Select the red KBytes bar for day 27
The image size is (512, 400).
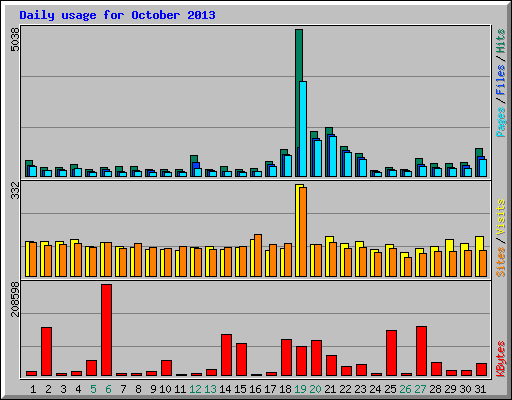(422, 351)
